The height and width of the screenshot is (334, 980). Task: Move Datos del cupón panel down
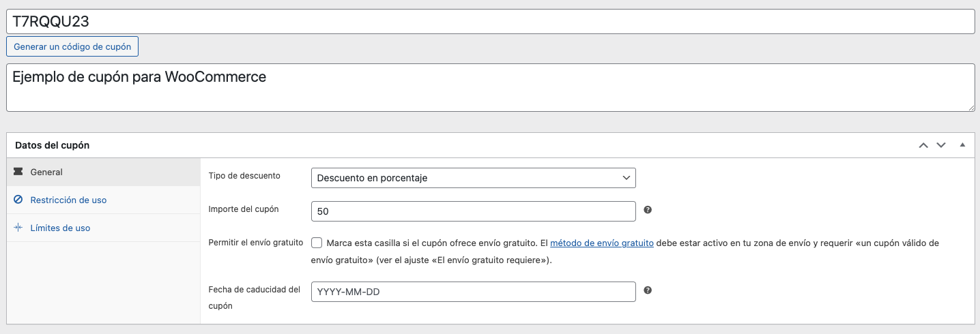941,145
